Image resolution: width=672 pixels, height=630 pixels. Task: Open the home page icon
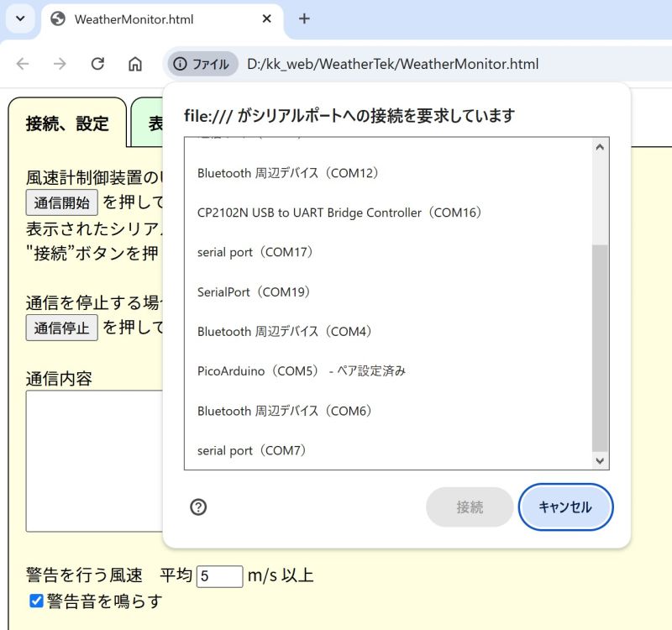(134, 64)
